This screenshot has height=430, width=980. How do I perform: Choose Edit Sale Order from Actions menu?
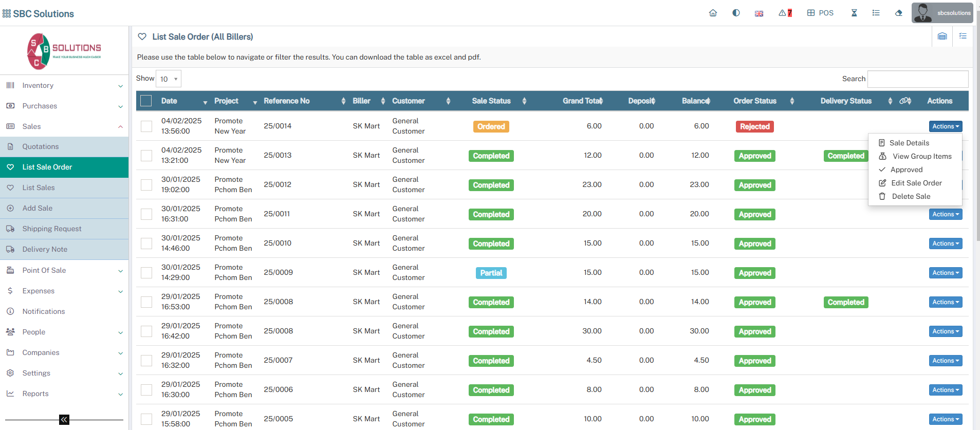(x=916, y=183)
